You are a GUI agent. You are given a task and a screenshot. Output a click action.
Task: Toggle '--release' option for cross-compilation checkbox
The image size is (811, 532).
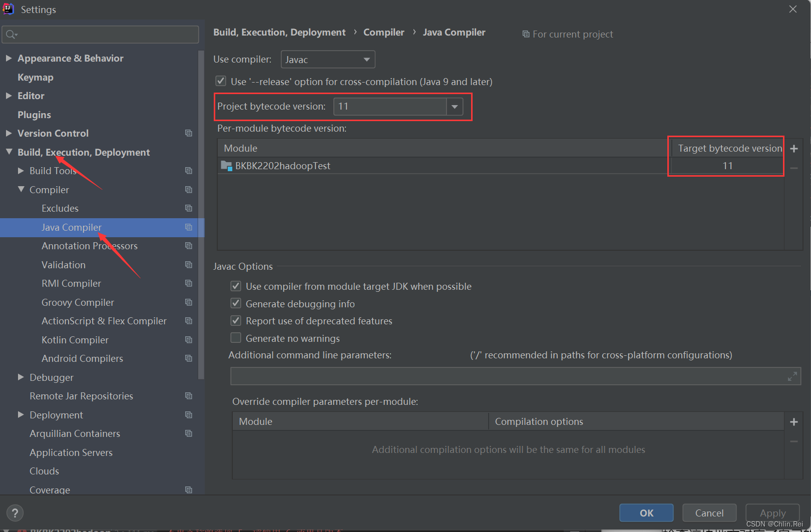point(221,81)
